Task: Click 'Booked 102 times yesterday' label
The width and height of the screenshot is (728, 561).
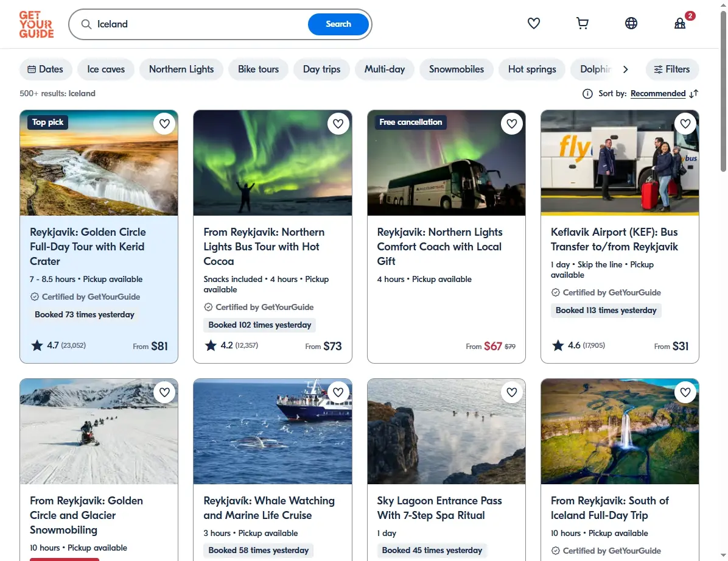Action: (259, 325)
